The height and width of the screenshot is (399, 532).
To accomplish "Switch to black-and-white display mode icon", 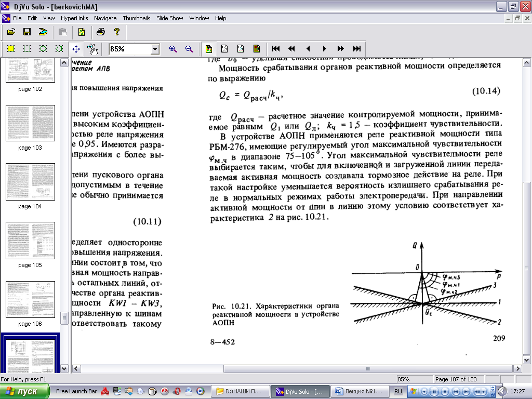I will coord(224,49).
